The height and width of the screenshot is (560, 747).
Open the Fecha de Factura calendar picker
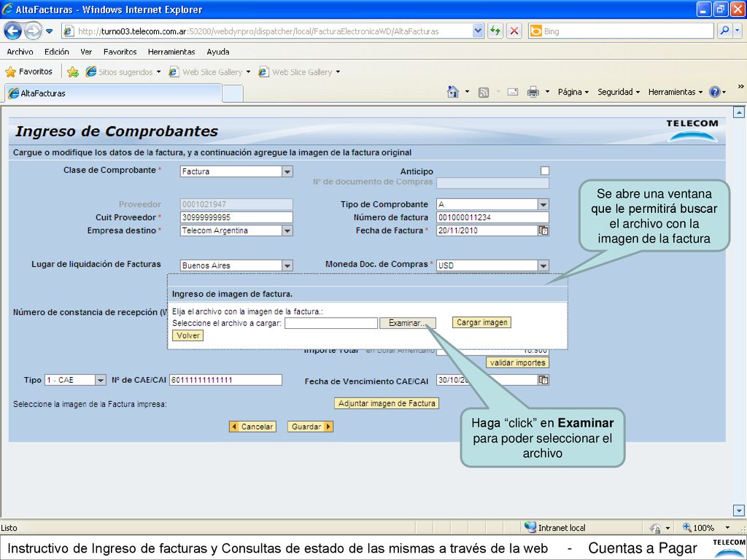pyautogui.click(x=543, y=230)
